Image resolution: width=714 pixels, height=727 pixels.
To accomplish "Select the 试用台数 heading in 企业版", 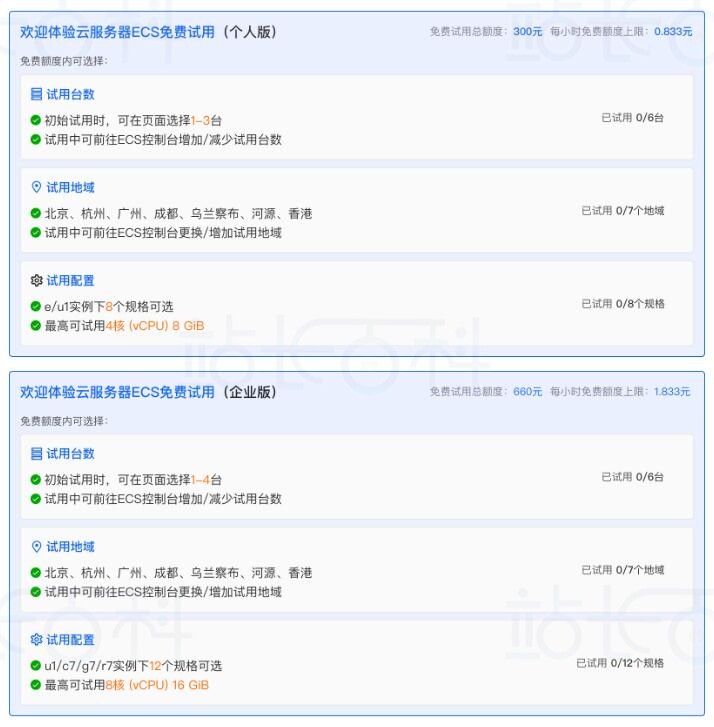I will coord(70,453).
